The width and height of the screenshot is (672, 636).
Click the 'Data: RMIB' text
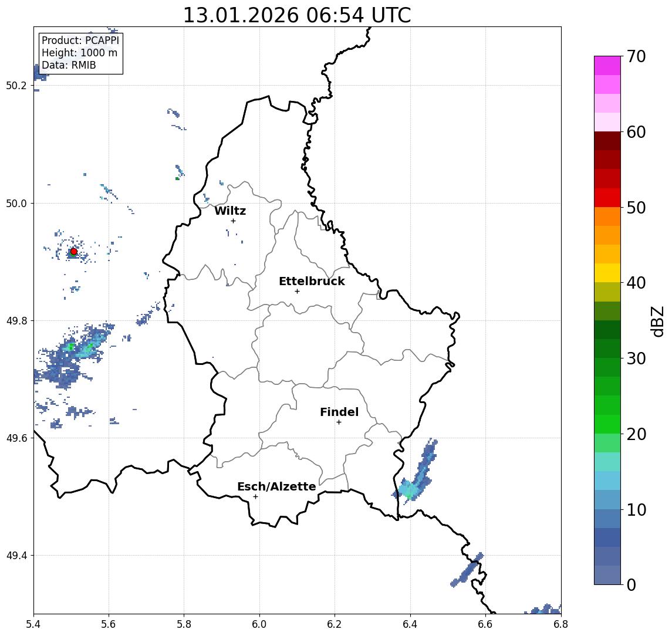[x=69, y=65]
